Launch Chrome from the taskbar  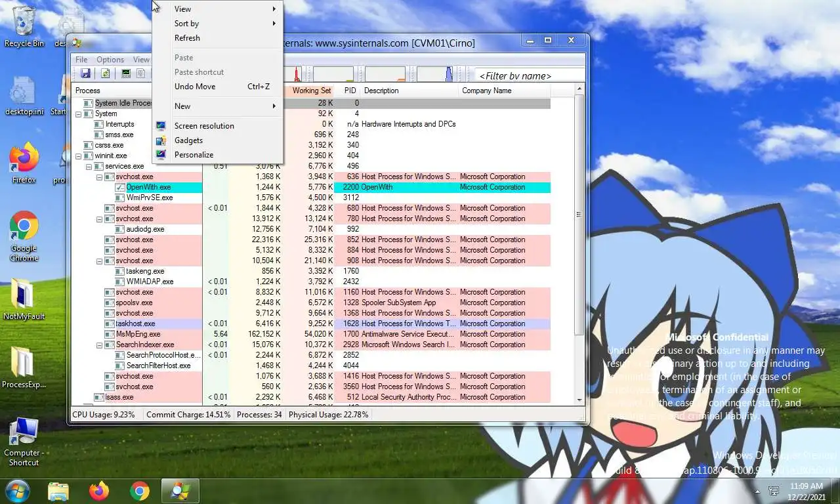pyautogui.click(x=140, y=491)
